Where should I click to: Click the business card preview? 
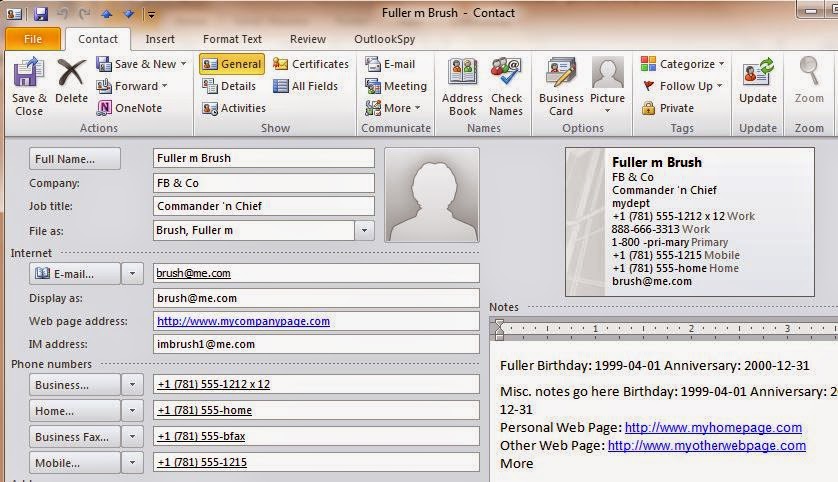pyautogui.click(x=690, y=222)
